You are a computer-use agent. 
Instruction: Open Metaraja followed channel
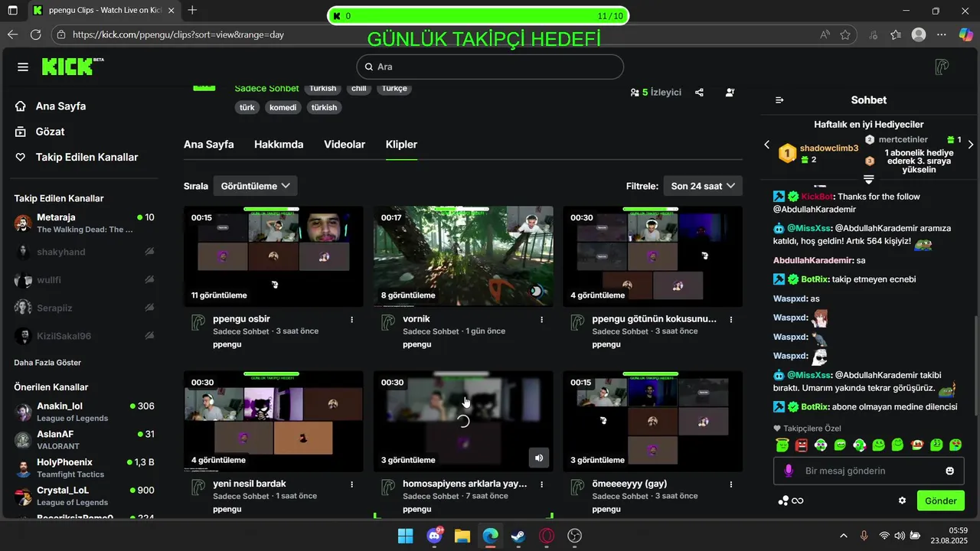(84, 223)
